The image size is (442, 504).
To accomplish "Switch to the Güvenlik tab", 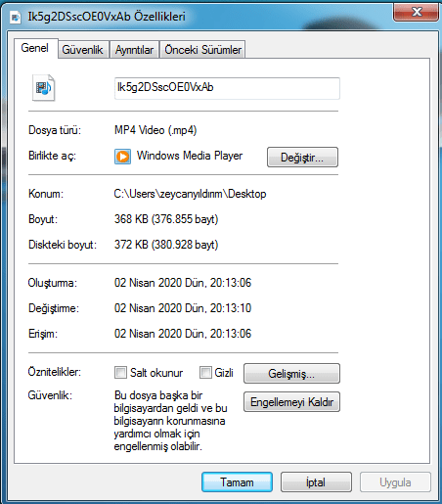I will [82, 50].
